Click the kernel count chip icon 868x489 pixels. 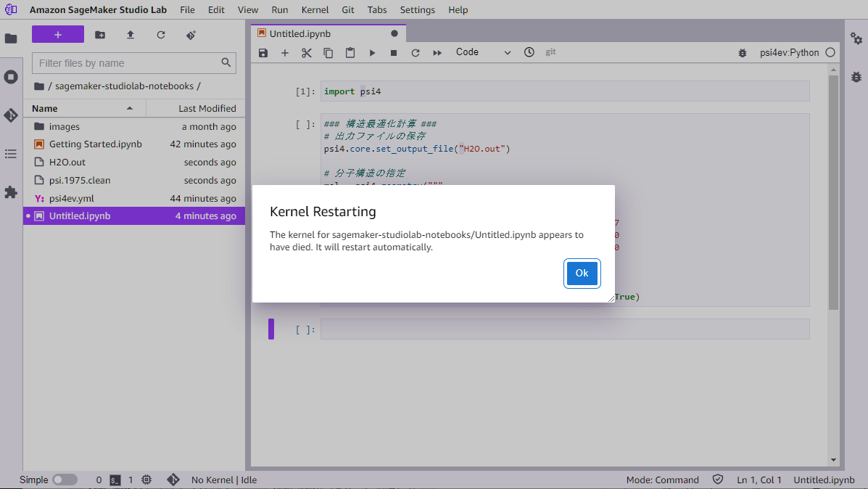click(x=146, y=480)
